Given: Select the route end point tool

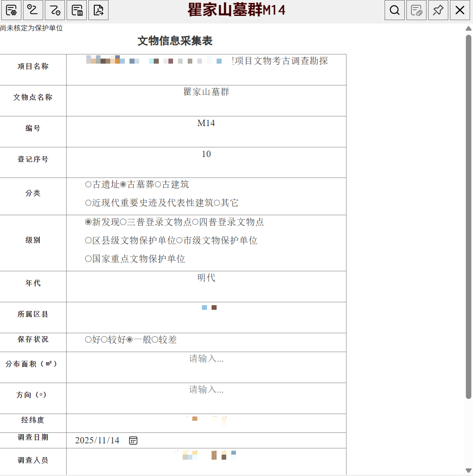Looking at the screenshot, I should click(55, 10).
